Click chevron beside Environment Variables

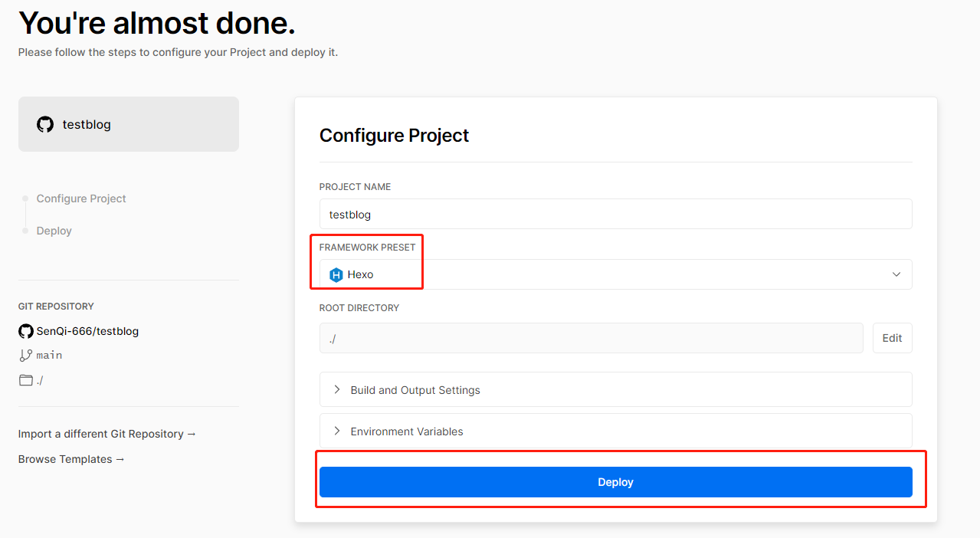point(336,431)
